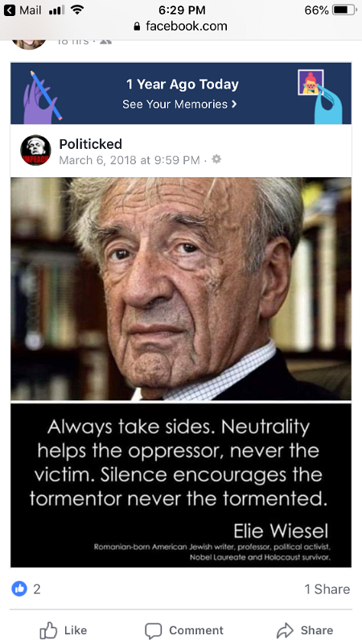Tap the Comment speech bubble icon
This screenshot has width=362, height=644.
tap(153, 630)
